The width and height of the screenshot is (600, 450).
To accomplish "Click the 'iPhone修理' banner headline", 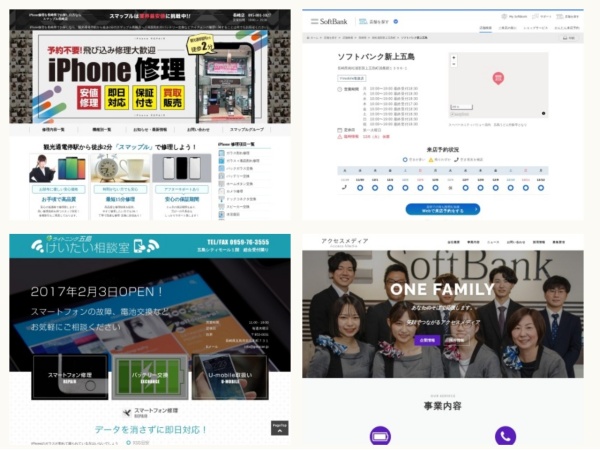I will click(117, 70).
